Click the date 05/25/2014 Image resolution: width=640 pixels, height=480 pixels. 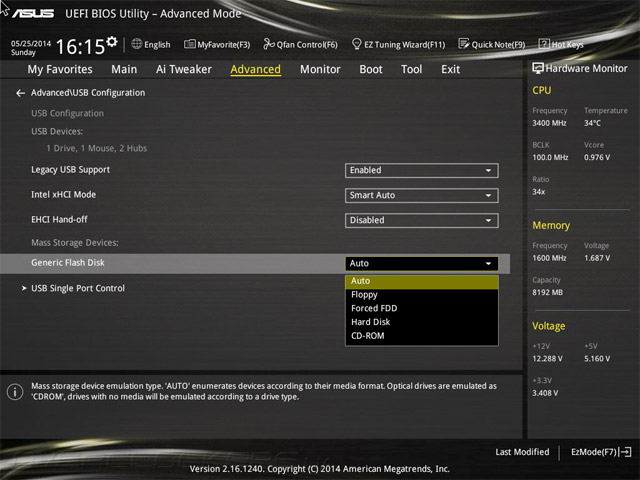pyautogui.click(x=31, y=43)
